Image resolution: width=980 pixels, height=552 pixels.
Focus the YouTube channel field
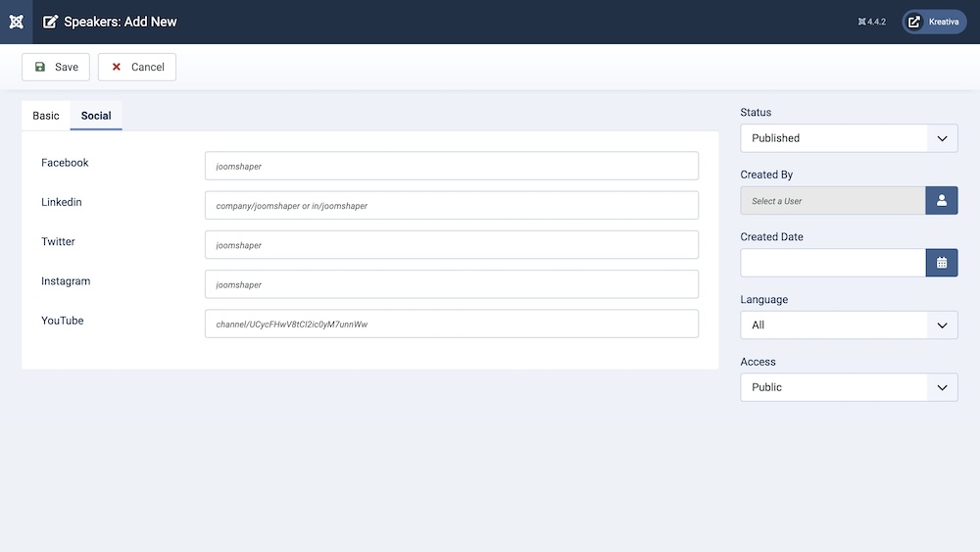(x=451, y=324)
